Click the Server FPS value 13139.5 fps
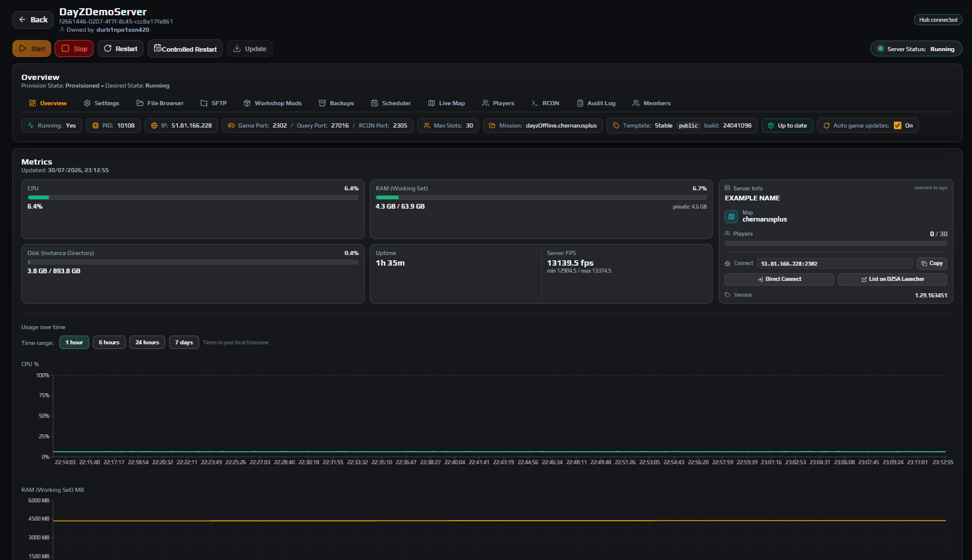972x560 pixels. coord(570,263)
